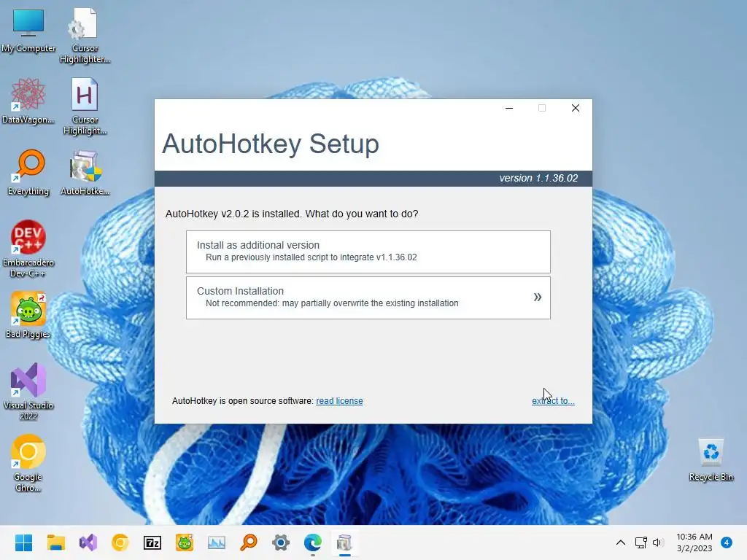Select Recycle Bin desktop icon
This screenshot has height=560, width=747.
pyautogui.click(x=711, y=459)
